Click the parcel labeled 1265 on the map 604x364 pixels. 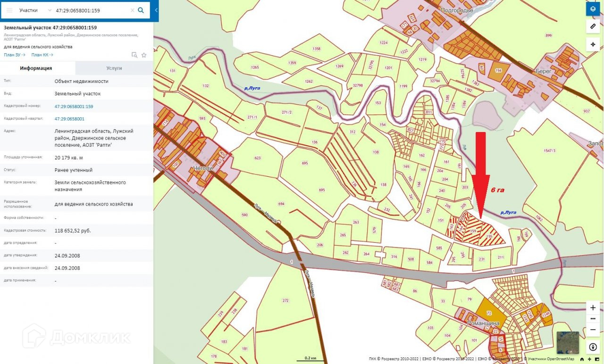coord(255,68)
